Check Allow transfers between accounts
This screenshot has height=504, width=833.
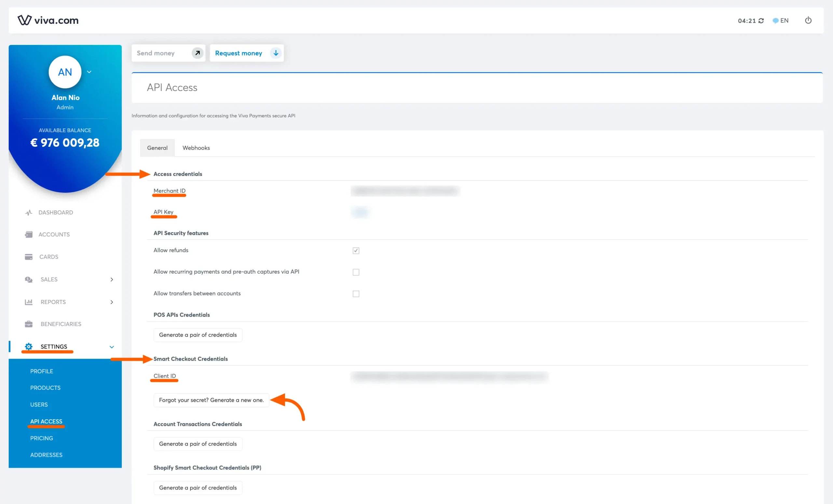tap(356, 294)
